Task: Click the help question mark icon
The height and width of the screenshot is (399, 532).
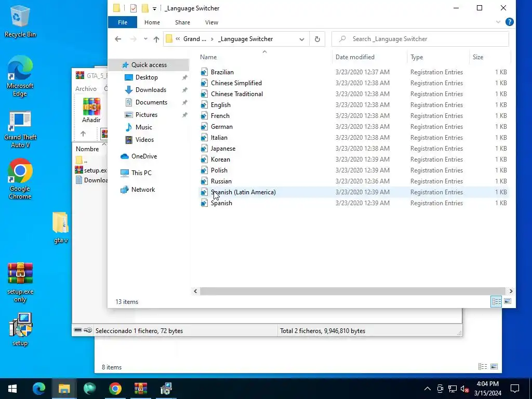Action: (x=509, y=22)
